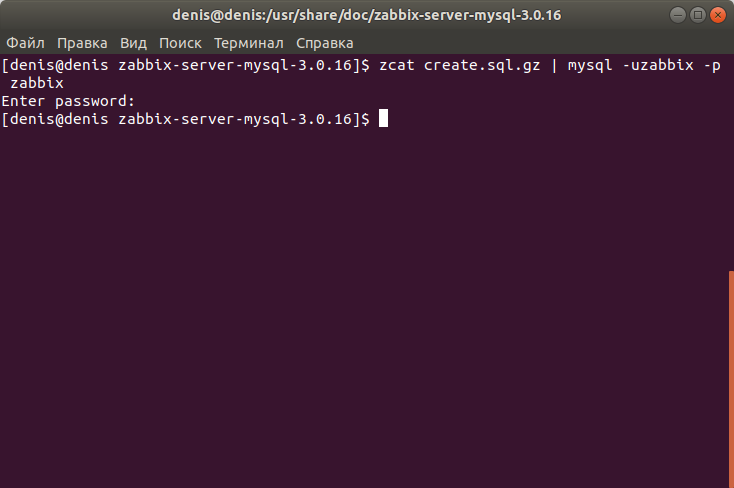Click the word mysql in the command

[590, 65]
